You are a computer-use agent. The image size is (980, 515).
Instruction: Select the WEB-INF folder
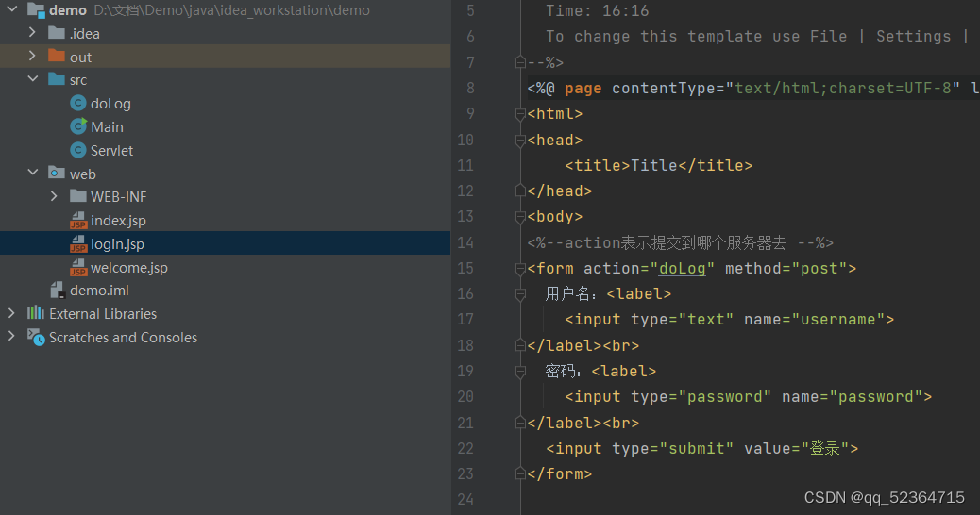(x=119, y=197)
